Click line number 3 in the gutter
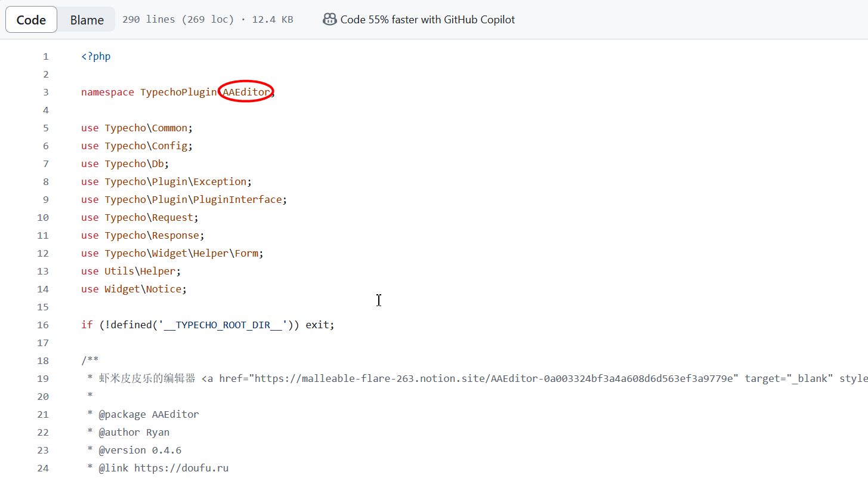Viewport: 868px width, 481px height. (x=45, y=92)
